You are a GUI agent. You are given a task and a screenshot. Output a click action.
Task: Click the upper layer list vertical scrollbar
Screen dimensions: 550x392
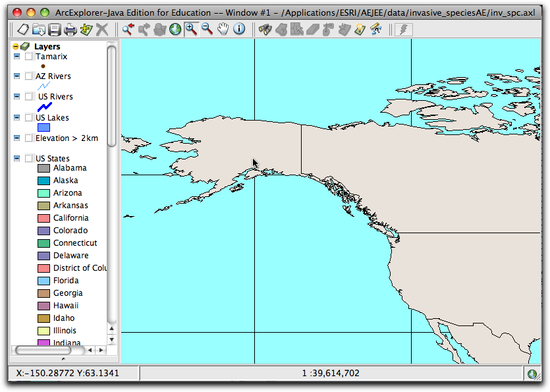[112, 96]
